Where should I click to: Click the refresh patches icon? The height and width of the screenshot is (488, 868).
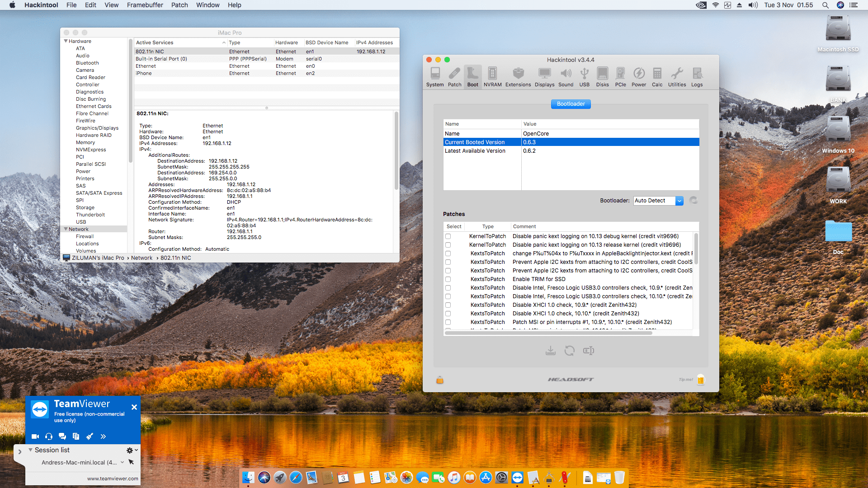point(569,351)
